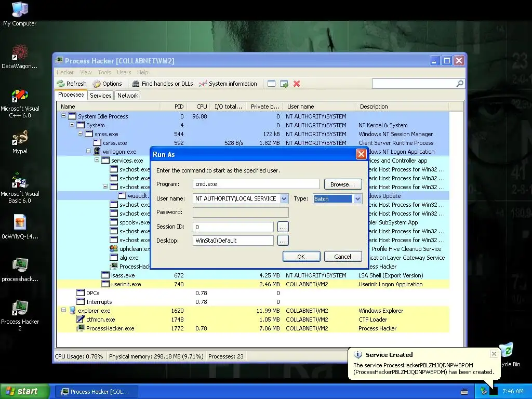This screenshot has width=532, height=399.
Task: Click the search magnifier icon
Action: click(x=460, y=84)
